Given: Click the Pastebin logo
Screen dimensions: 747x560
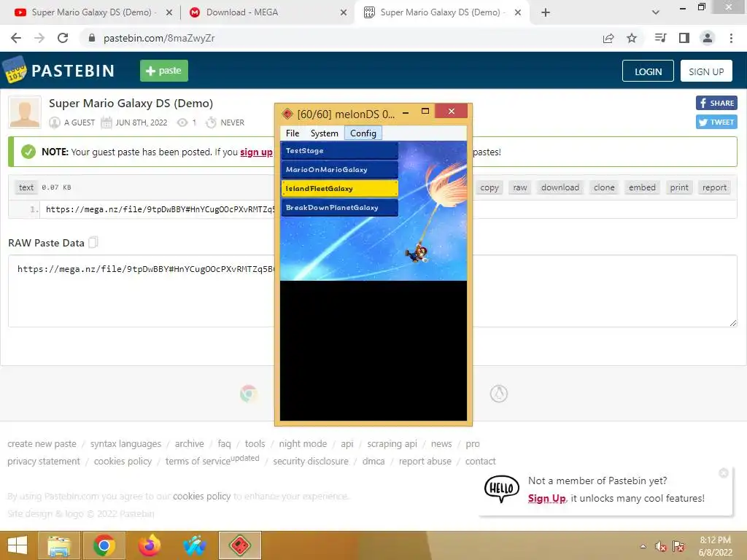Looking at the screenshot, I should click(59, 71).
